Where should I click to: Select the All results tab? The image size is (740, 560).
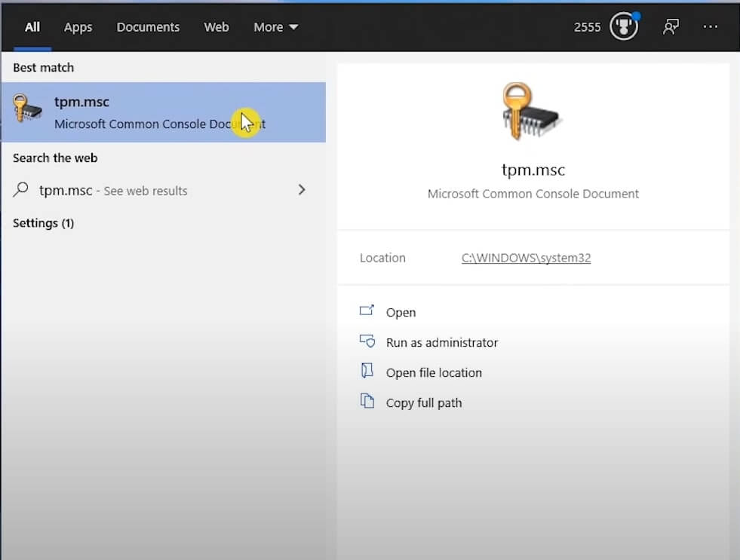[x=32, y=27]
